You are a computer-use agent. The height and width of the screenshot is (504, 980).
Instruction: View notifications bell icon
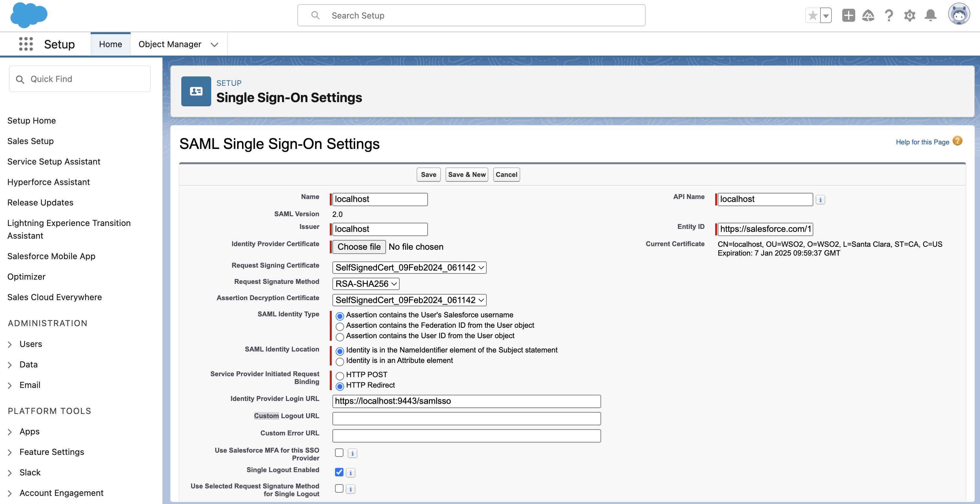tap(931, 16)
